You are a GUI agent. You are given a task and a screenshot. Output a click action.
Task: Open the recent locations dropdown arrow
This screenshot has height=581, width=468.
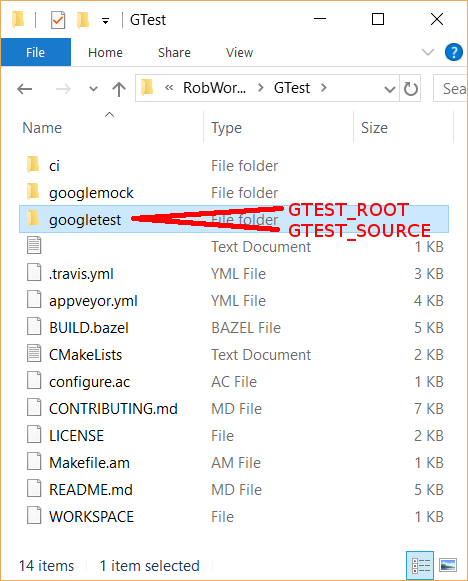click(x=93, y=89)
